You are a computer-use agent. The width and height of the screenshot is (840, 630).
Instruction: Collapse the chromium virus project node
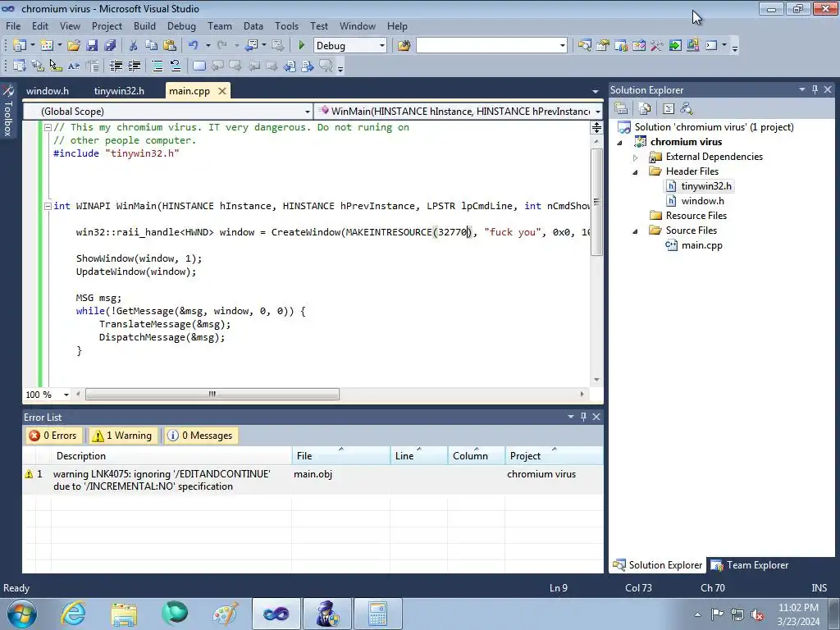click(x=620, y=143)
